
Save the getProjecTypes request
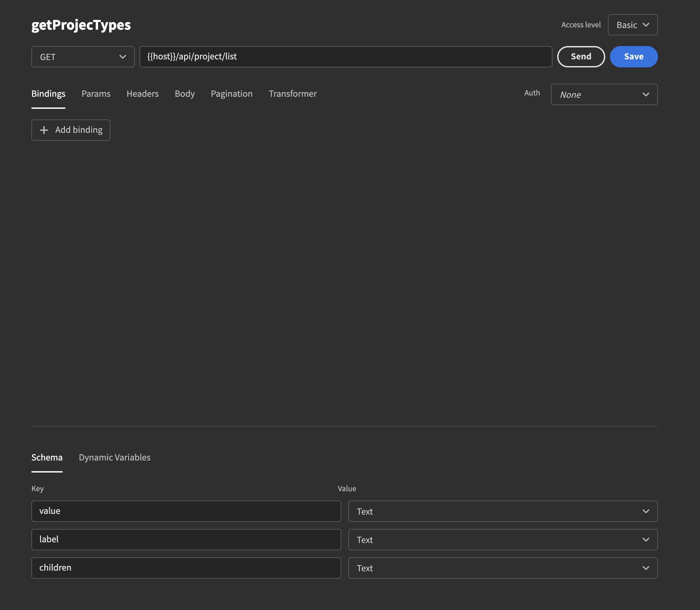633,56
